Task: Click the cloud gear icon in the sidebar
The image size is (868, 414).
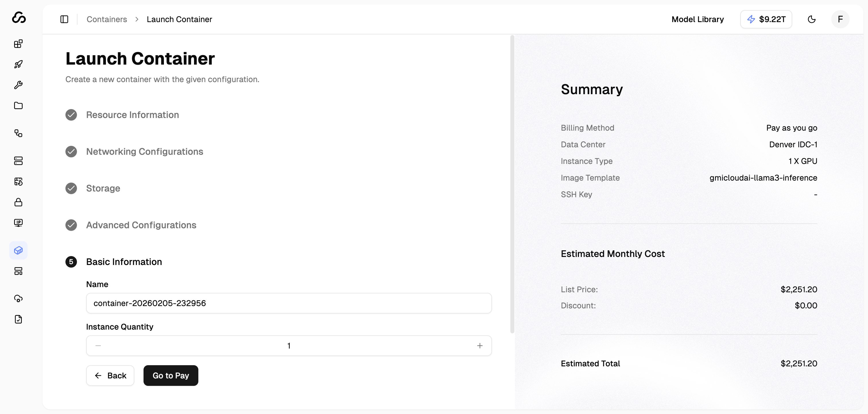Action: pyautogui.click(x=18, y=299)
